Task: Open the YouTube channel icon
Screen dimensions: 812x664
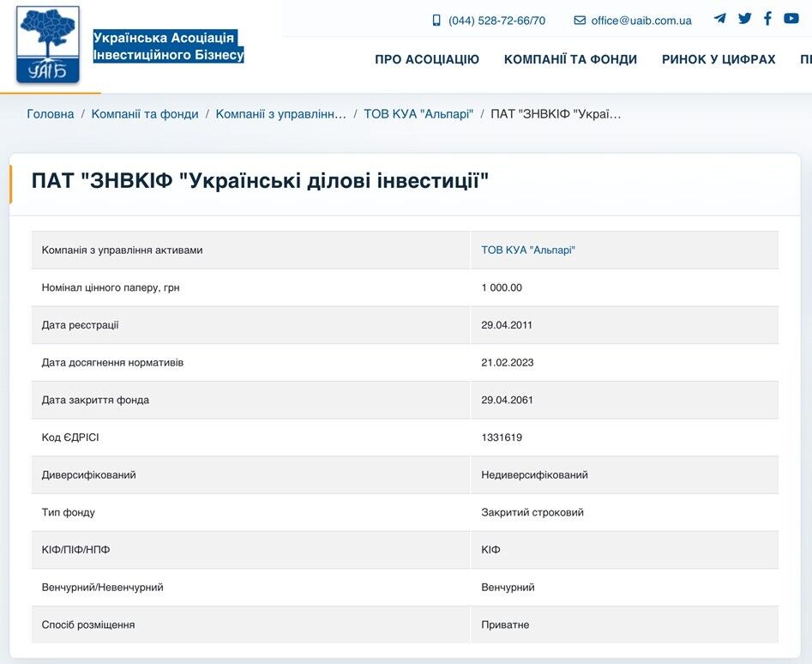Action: 791,19
